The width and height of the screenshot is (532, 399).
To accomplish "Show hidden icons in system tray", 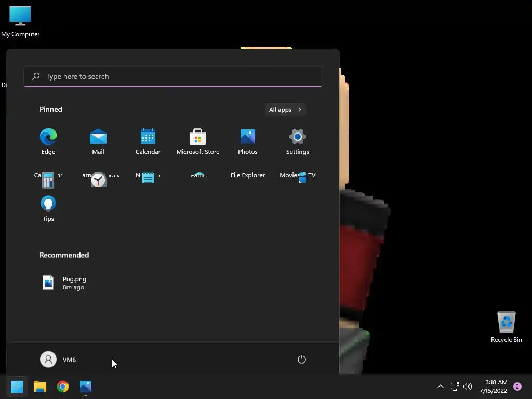I will tap(441, 387).
